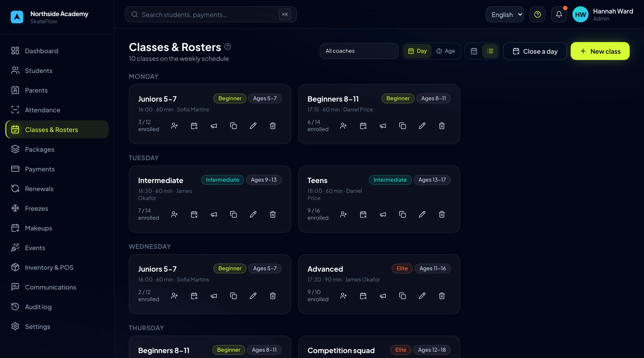Send announcement for Monday Beginners 8–11 class
The width and height of the screenshot is (644, 358).
[383, 126]
